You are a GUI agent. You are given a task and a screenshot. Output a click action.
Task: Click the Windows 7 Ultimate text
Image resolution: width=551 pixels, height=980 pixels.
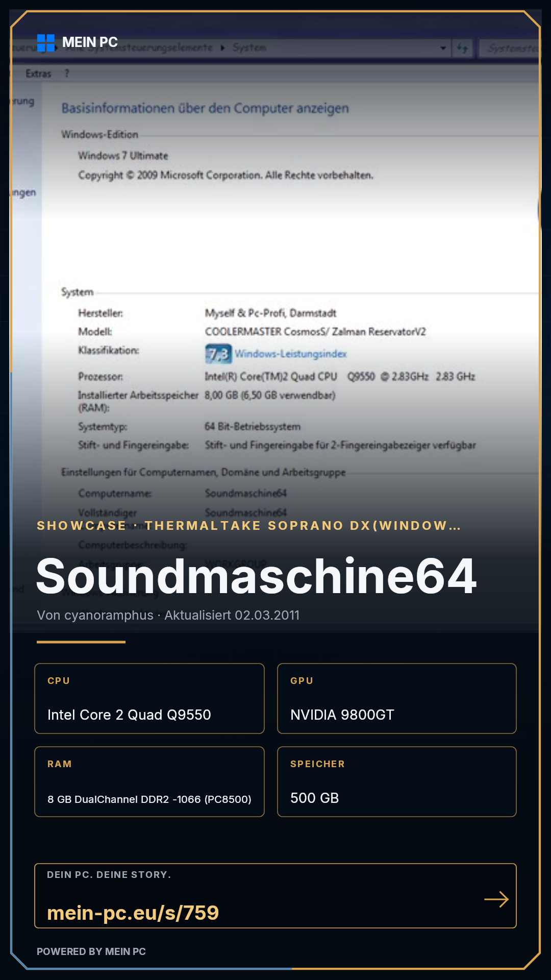coord(123,156)
